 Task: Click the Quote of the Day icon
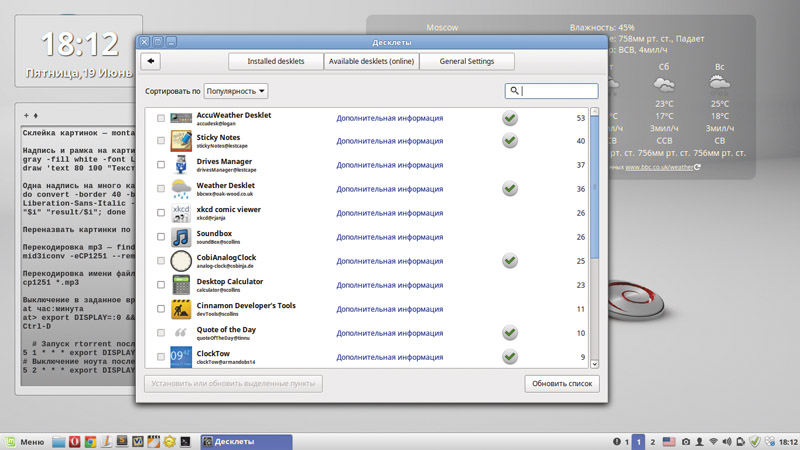[181, 333]
